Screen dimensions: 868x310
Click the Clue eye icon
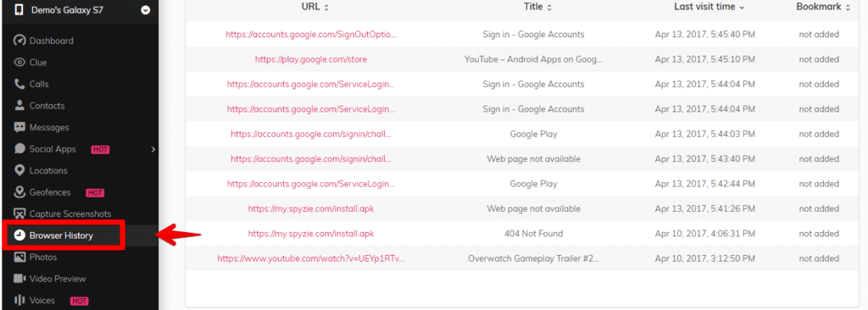click(20, 62)
